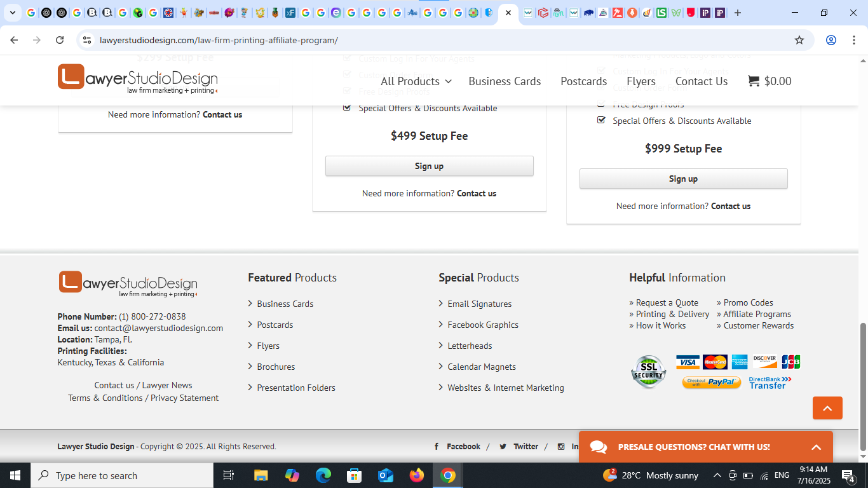
Task: Open the Windows Start menu
Action: point(15,475)
